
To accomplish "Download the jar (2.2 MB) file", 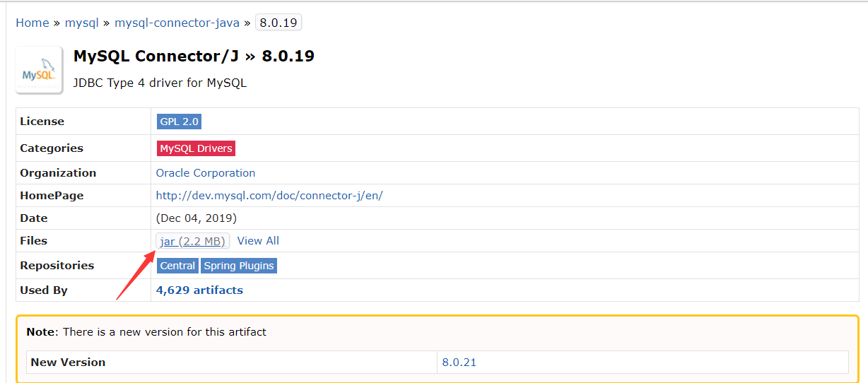I will (x=193, y=242).
